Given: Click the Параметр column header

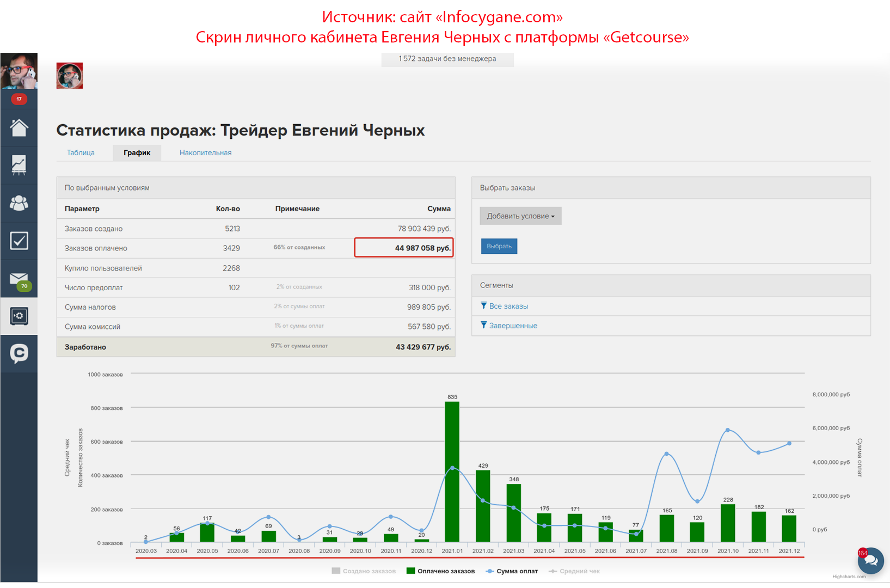Looking at the screenshot, I should pyautogui.click(x=82, y=209).
